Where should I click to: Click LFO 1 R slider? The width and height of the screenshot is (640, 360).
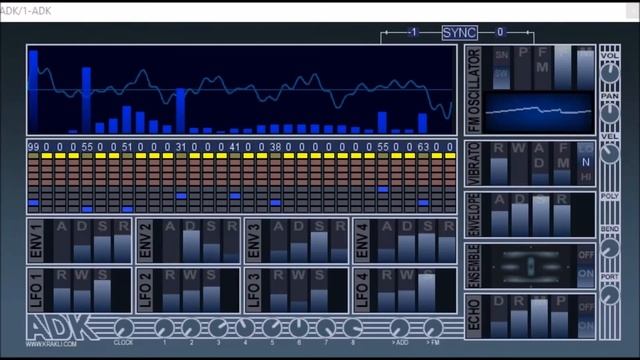tap(62, 291)
